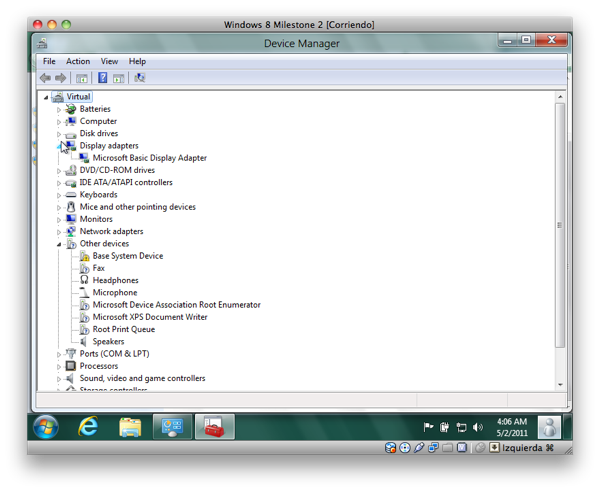The image size is (600, 492).
Task: Click the Keyboards category icon
Action: (x=71, y=195)
